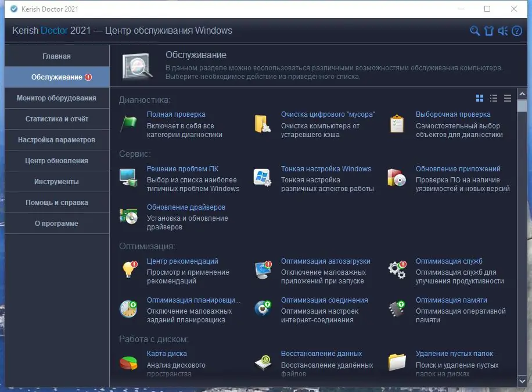
Task: Open Настройка параметров in the sidebar
Action: pos(56,139)
